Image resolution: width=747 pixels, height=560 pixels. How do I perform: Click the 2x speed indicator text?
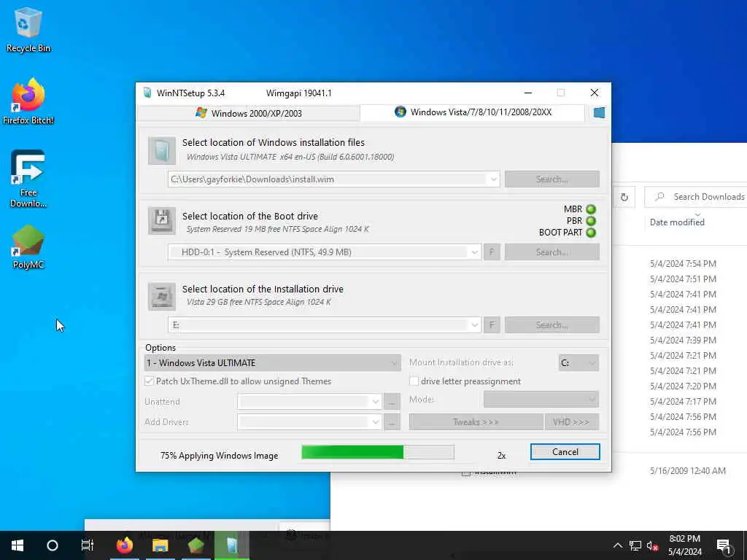click(501, 456)
